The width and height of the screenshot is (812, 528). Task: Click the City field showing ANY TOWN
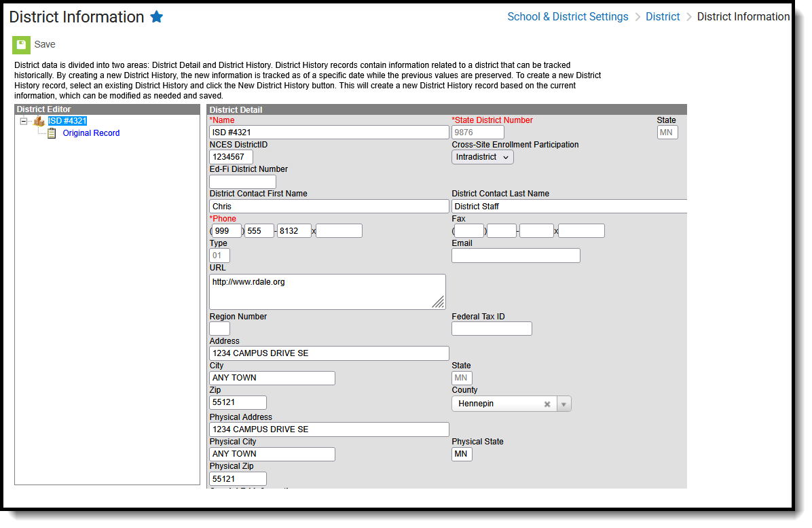click(x=272, y=378)
